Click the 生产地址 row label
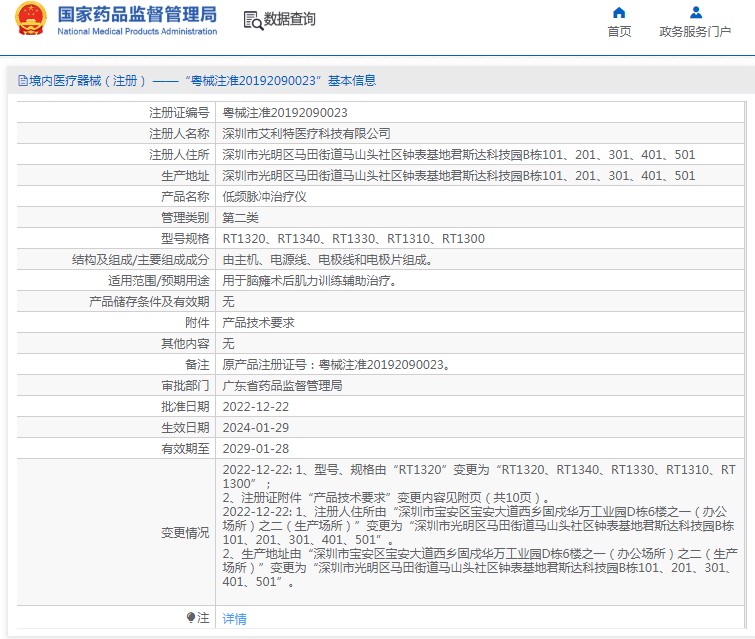The height and width of the screenshot is (639, 755). pyautogui.click(x=185, y=176)
